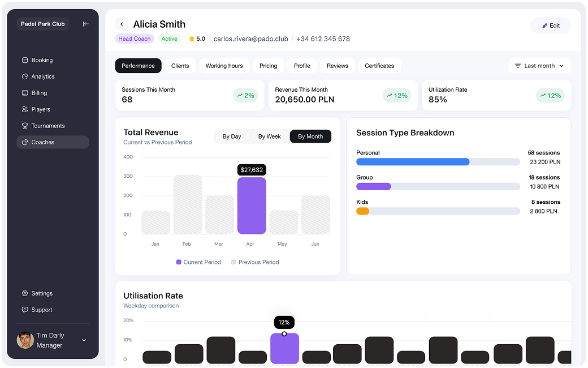
Task: Open the Padel Park Club selector
Action: click(43, 24)
